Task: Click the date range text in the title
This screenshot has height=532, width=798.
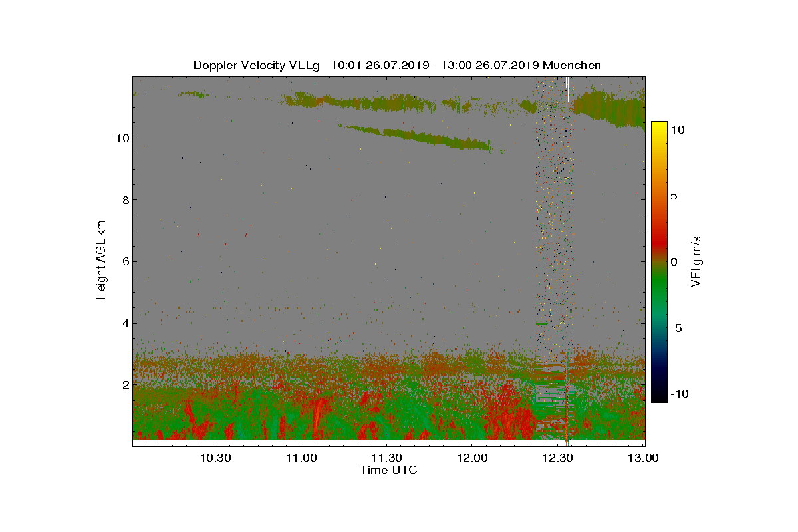Action: (x=435, y=65)
